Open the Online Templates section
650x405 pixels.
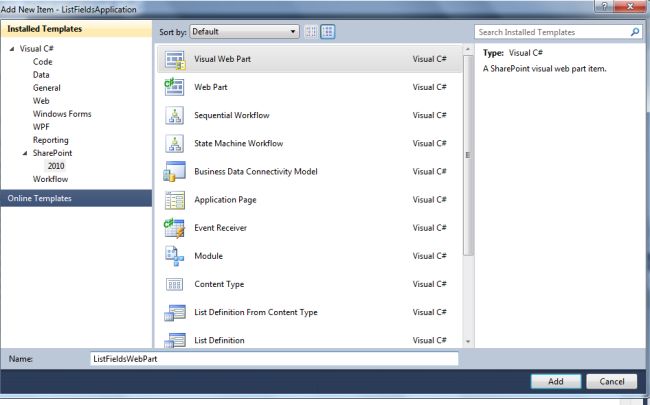tap(76, 199)
